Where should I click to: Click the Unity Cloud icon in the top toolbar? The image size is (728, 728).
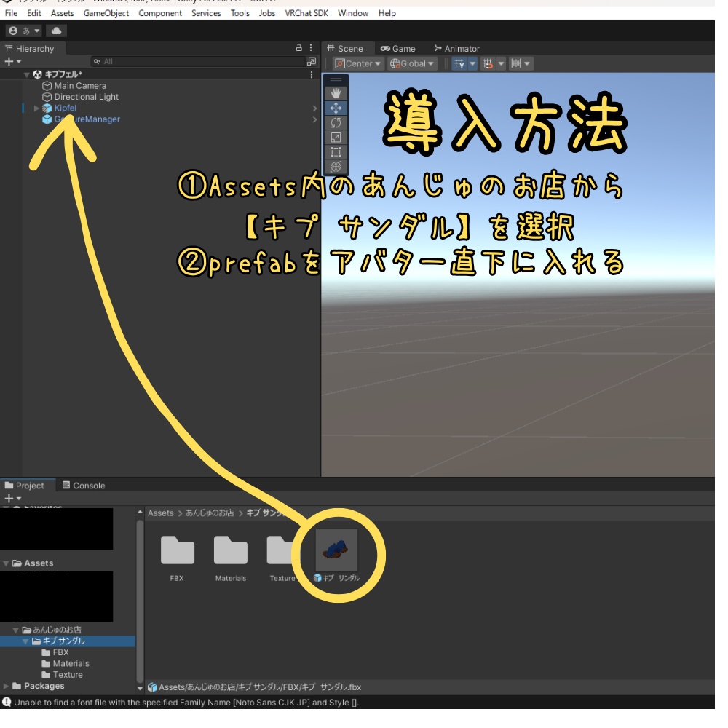click(x=57, y=30)
